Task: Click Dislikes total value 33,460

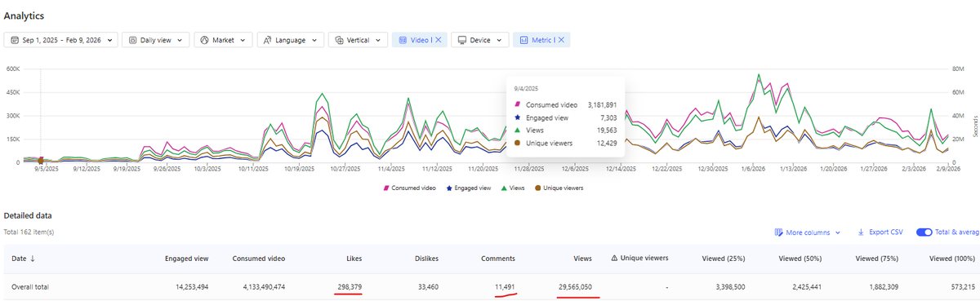Action: click(x=427, y=287)
